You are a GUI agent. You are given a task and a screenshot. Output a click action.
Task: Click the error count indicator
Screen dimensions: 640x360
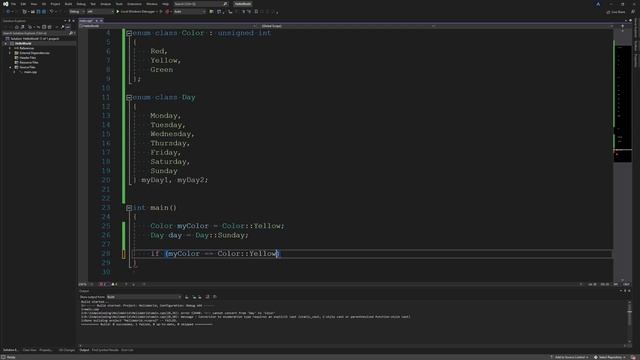coord(102,284)
